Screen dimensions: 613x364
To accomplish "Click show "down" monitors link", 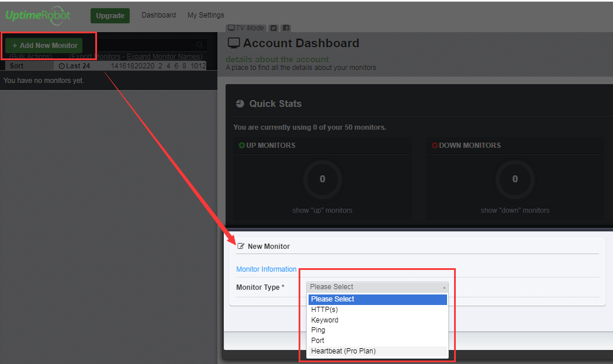I will [515, 210].
